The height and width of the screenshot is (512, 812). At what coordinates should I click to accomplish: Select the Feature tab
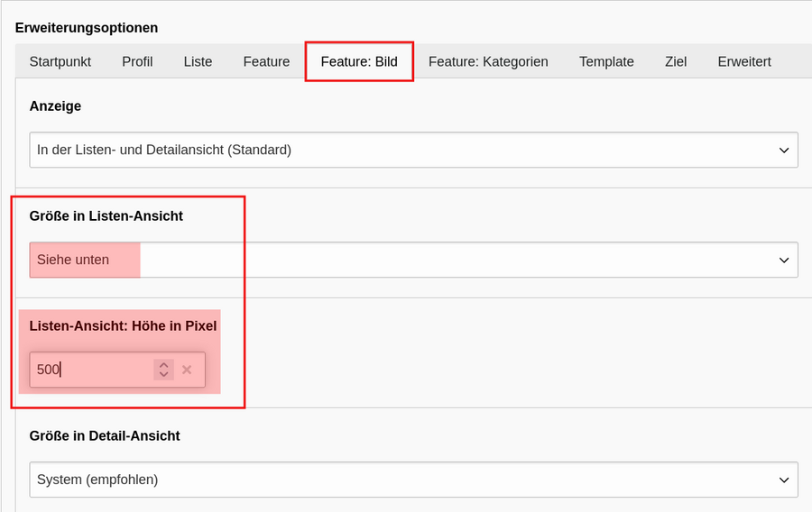pos(266,61)
